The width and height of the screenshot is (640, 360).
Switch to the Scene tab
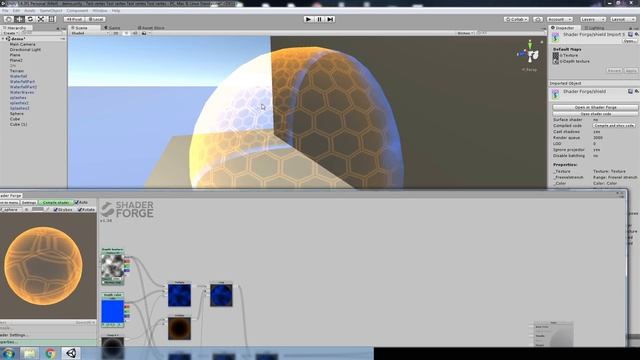pos(84,28)
